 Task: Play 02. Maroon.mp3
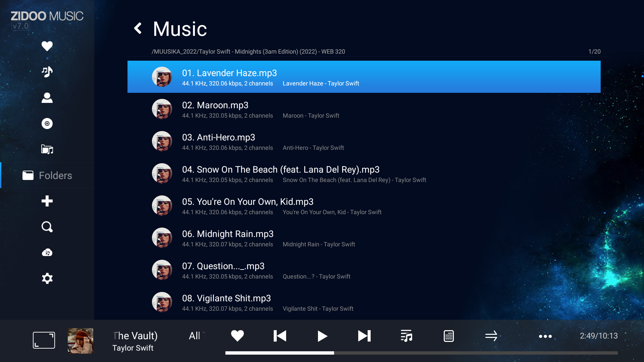coord(364,109)
